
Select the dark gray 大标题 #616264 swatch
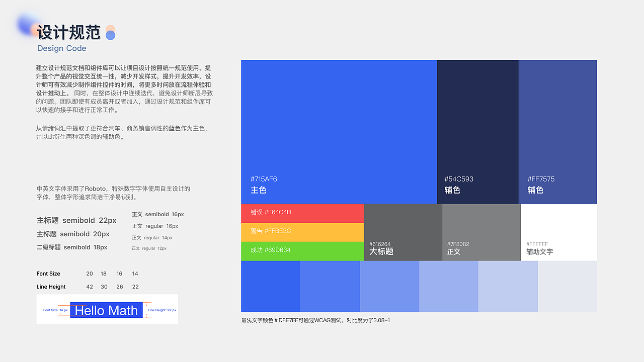click(x=404, y=232)
